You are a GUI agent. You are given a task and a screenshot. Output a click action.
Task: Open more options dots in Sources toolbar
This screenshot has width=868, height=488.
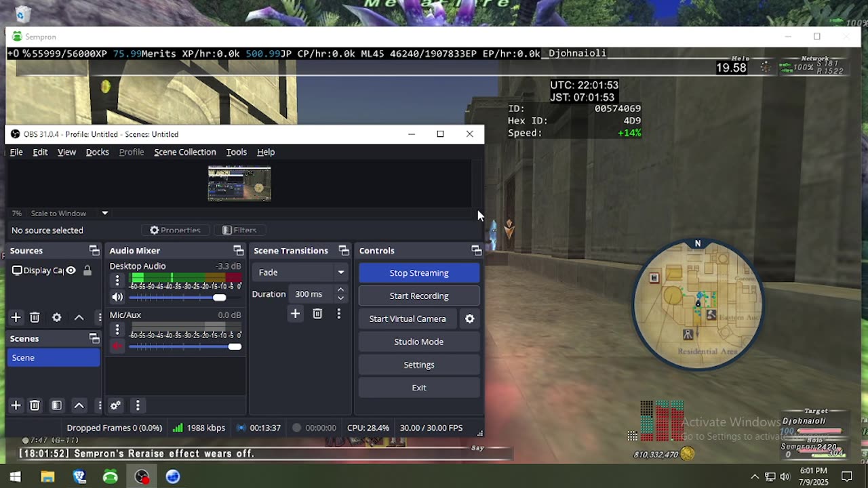99,317
